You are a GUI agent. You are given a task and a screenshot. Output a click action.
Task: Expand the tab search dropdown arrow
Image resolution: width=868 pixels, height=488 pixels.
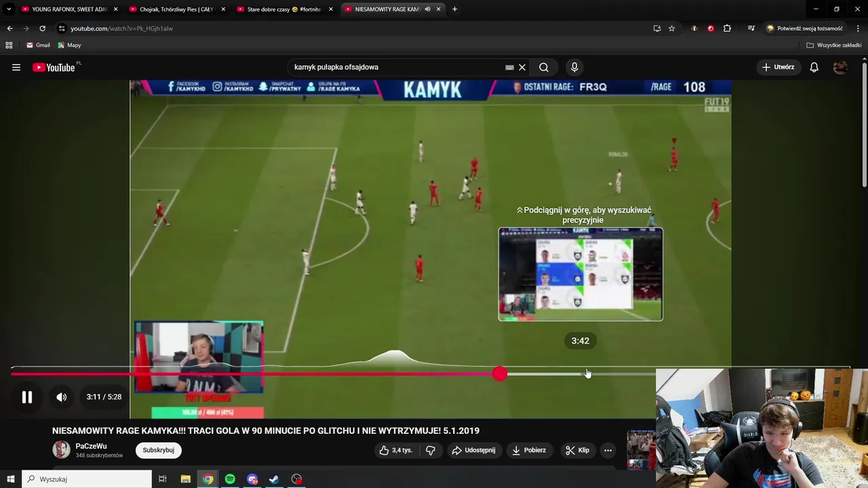pyautogui.click(x=9, y=9)
